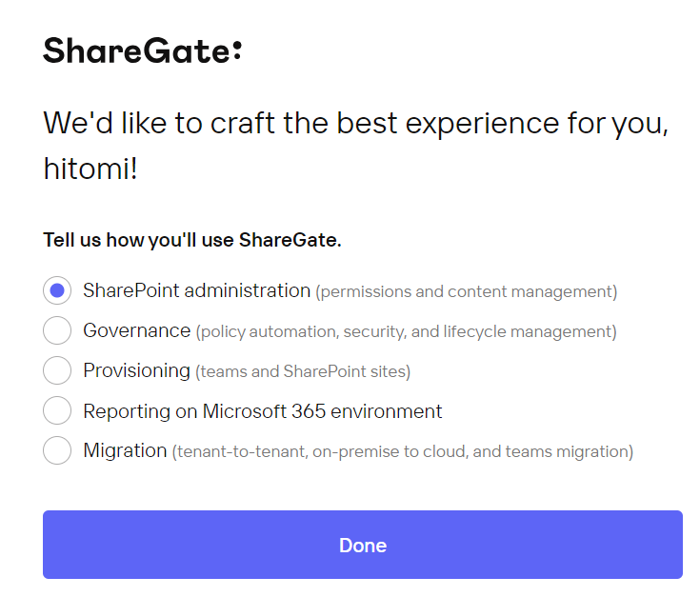The width and height of the screenshot is (700, 597).
Task: Select the Migration radio button
Action: click(57, 450)
